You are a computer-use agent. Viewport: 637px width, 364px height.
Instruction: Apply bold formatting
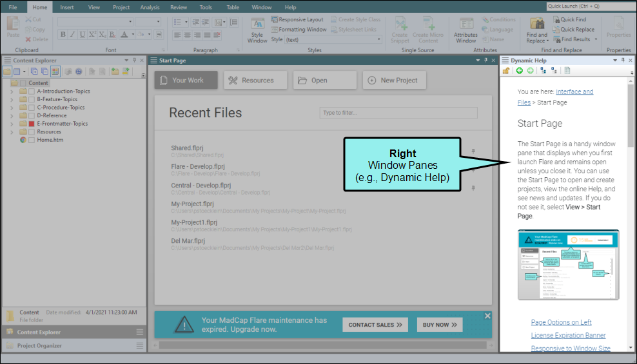point(63,35)
